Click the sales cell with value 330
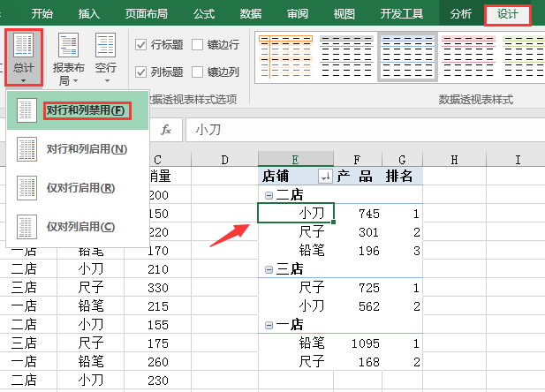The image size is (545, 392). (157, 288)
